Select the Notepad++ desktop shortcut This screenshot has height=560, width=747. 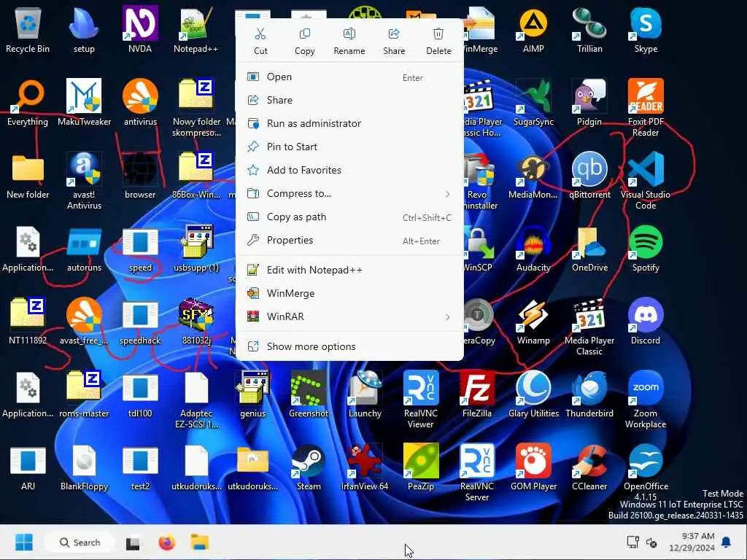(x=196, y=29)
